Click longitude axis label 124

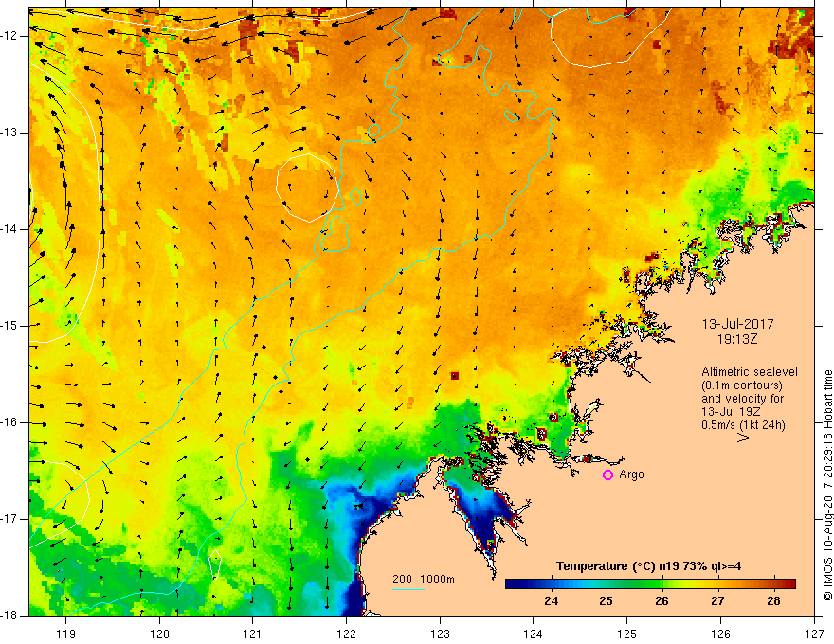(534, 634)
